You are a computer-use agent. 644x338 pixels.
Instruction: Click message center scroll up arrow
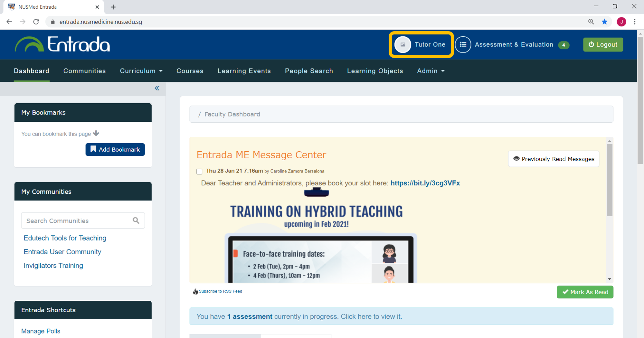tap(609, 141)
